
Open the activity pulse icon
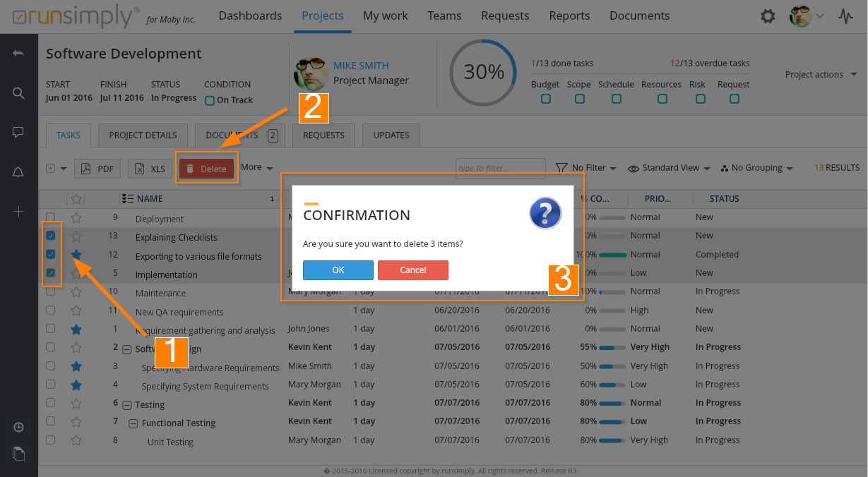(x=845, y=16)
